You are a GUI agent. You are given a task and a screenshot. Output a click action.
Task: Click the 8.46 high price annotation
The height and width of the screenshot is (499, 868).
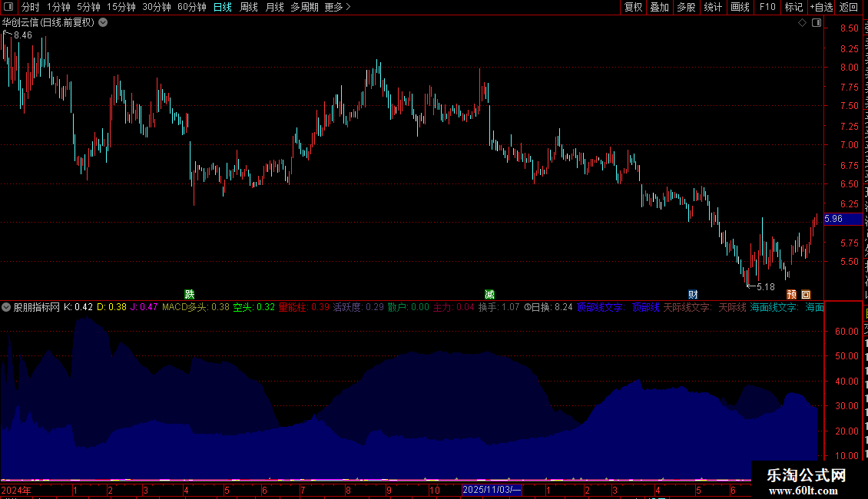pos(23,35)
